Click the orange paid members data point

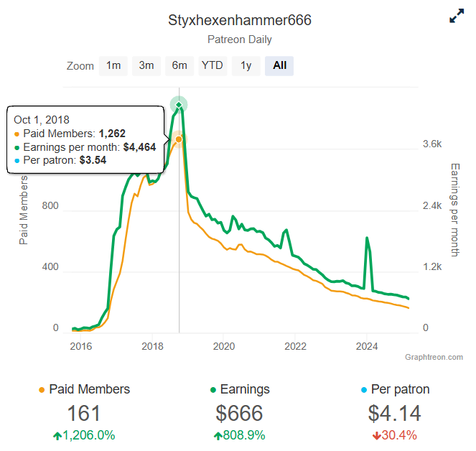click(179, 139)
